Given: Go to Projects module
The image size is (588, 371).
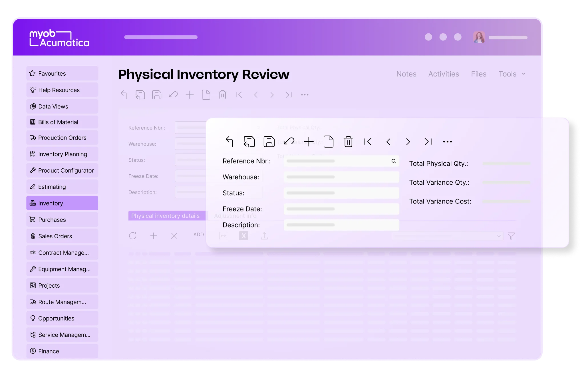Looking at the screenshot, I should 62,285.
